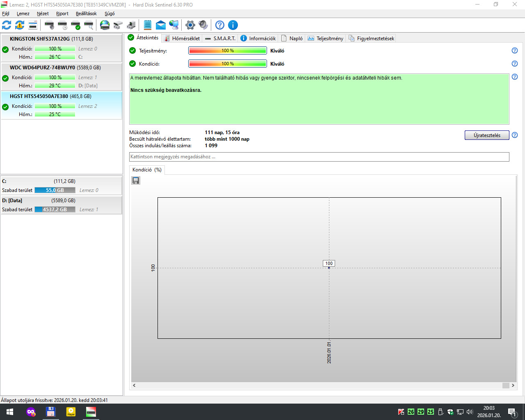
Task: Click the tray temperature icon showing 25
Action: [431, 412]
